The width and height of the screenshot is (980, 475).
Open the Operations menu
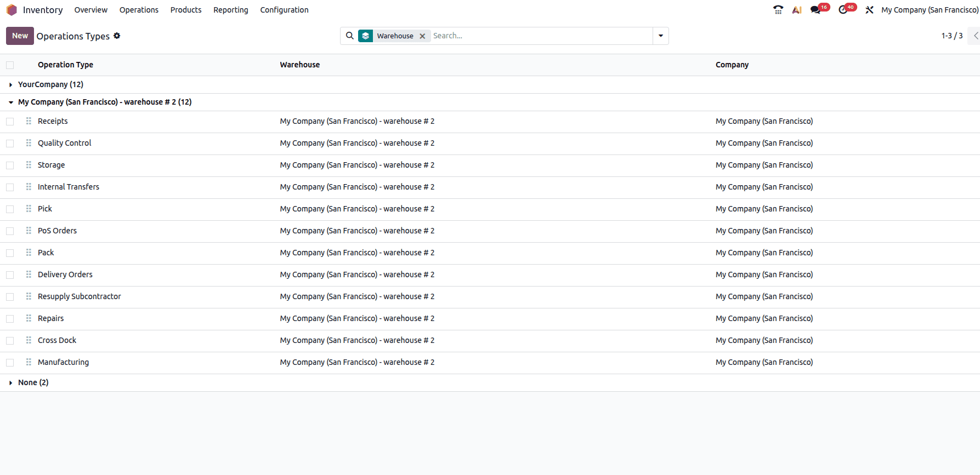(x=139, y=10)
